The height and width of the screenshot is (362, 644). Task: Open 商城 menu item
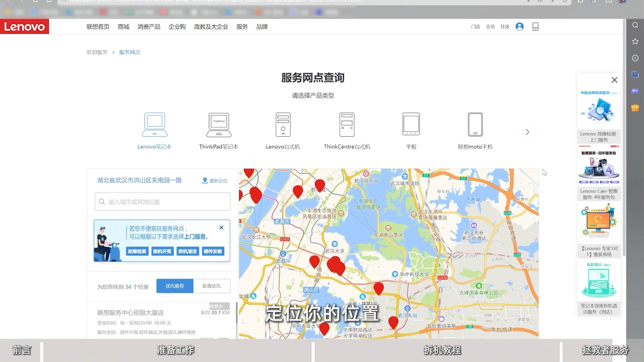point(124,27)
